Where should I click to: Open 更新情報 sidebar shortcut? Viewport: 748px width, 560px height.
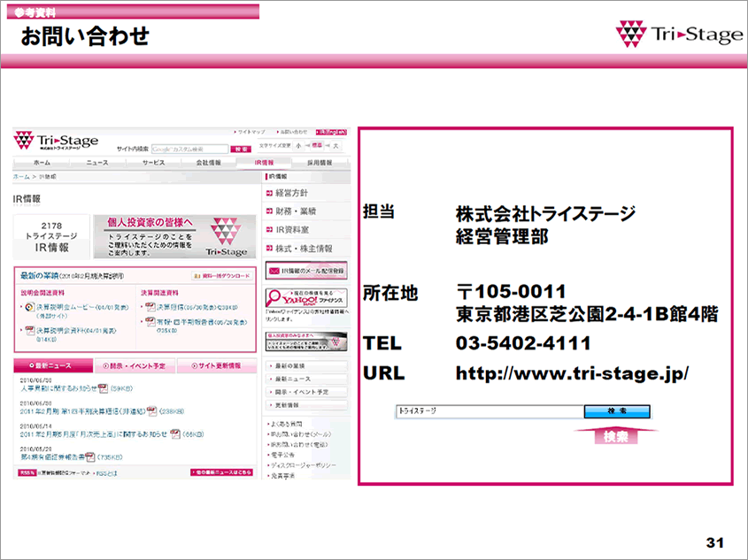point(307,405)
